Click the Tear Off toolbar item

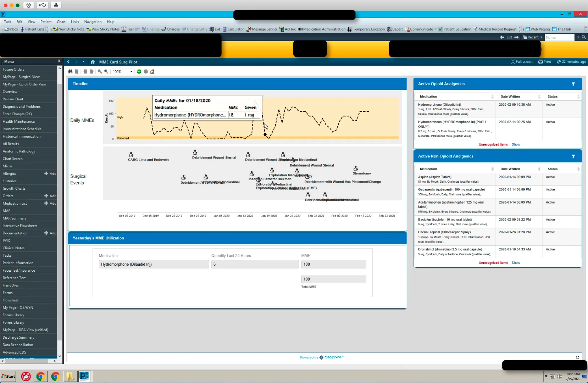[x=131, y=29]
